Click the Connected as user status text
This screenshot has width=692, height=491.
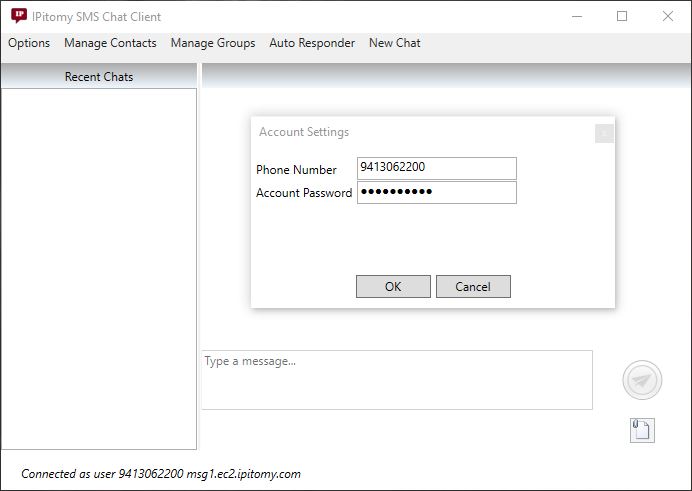[161, 474]
